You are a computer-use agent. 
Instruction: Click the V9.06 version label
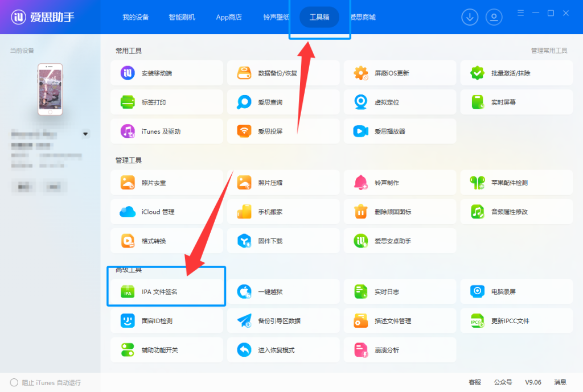click(533, 382)
